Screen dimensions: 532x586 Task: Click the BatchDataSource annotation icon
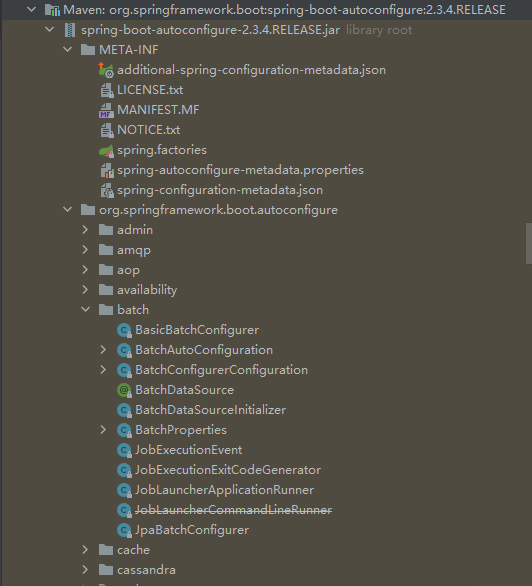click(124, 390)
